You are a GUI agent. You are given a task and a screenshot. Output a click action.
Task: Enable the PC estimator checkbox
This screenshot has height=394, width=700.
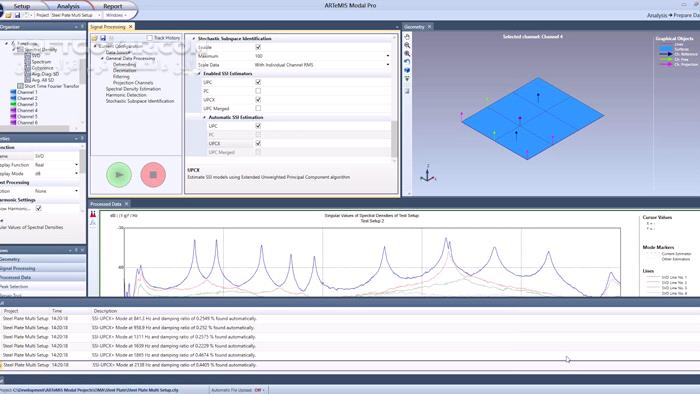click(258, 91)
